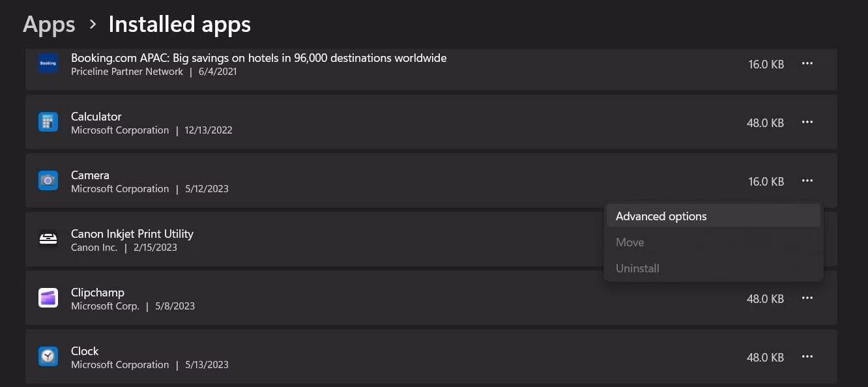Show more options for Clock app
The height and width of the screenshot is (387, 868).
click(x=807, y=357)
